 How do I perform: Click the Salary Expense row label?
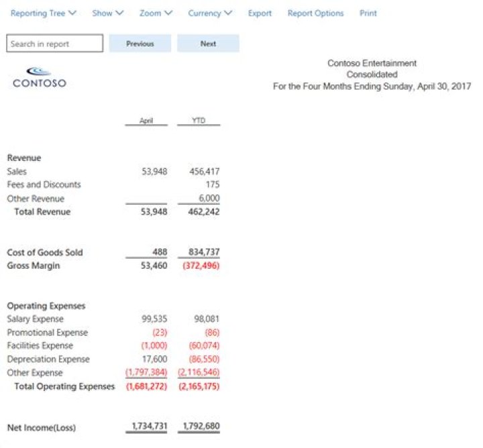[35, 319]
